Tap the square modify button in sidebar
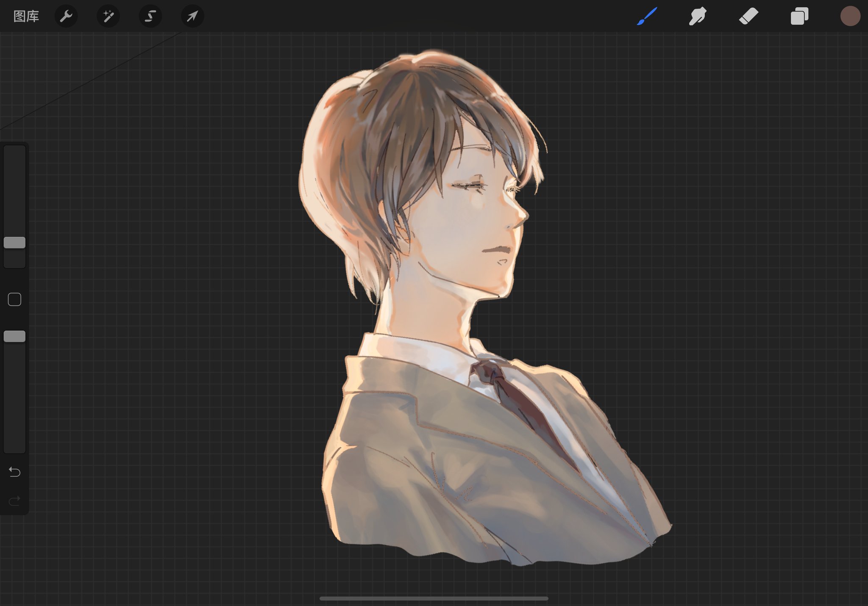The width and height of the screenshot is (868, 606). click(14, 299)
